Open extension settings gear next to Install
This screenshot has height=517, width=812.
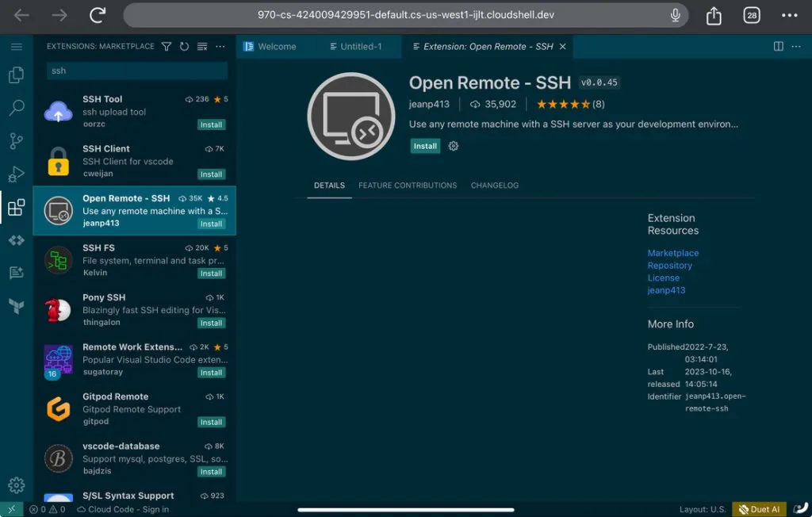[x=453, y=146]
